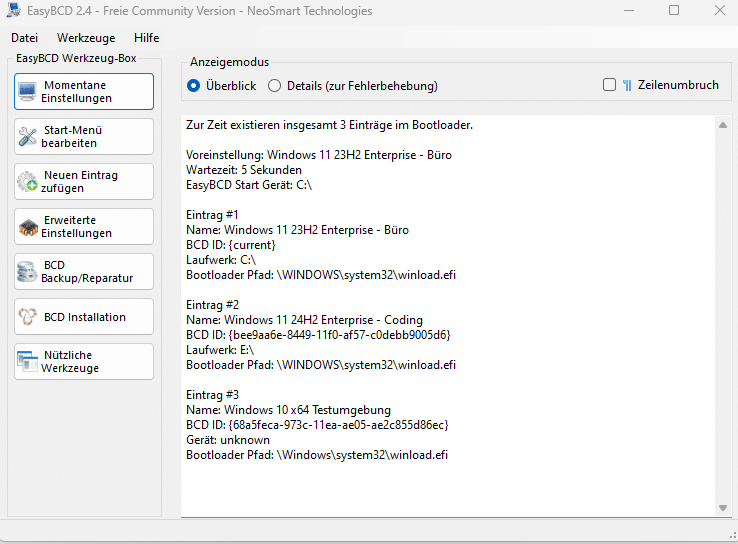The height and width of the screenshot is (544, 738).
Task: Click the 'Zur Zeit existieren insgesamt 3 Einträge' line
Action: (329, 125)
